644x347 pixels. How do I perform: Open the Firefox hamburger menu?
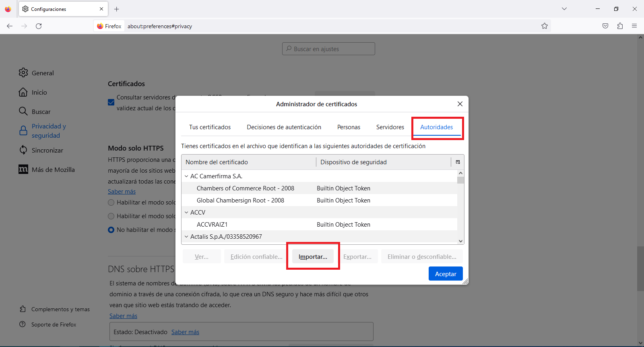coord(634,26)
